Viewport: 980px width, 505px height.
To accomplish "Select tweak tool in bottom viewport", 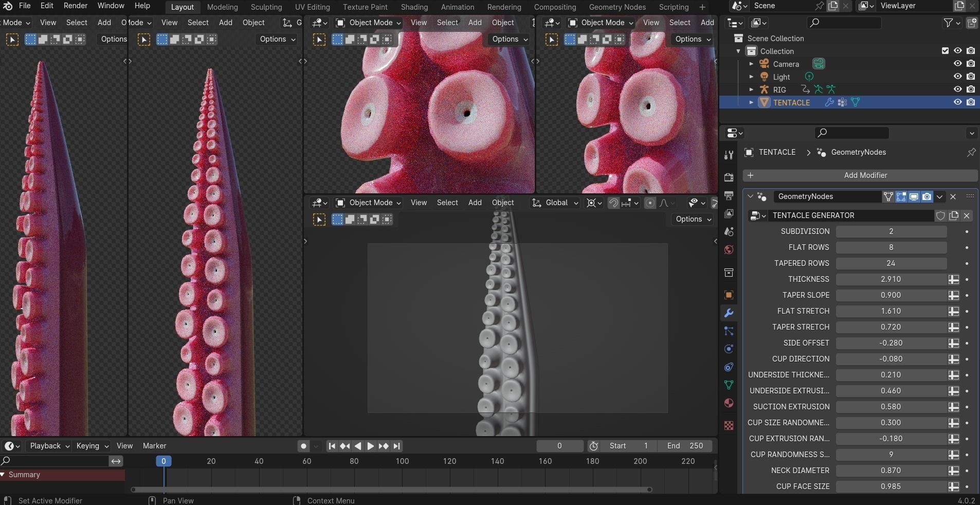I will coord(319,220).
